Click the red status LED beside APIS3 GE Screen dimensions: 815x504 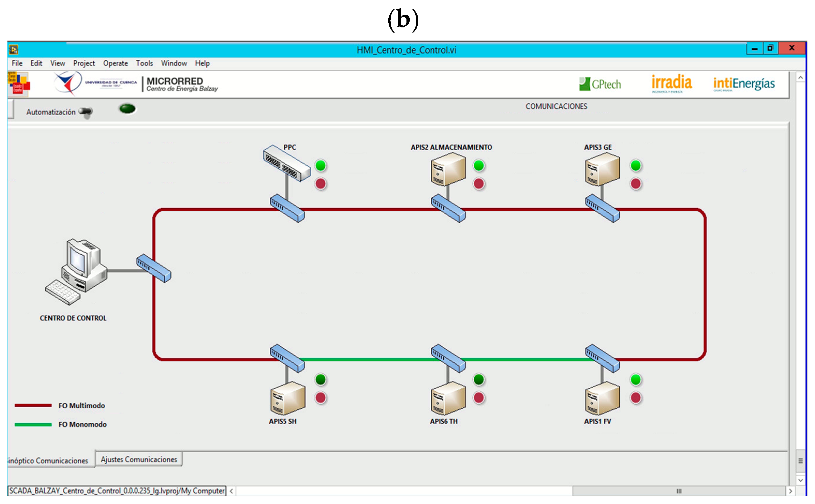(635, 184)
